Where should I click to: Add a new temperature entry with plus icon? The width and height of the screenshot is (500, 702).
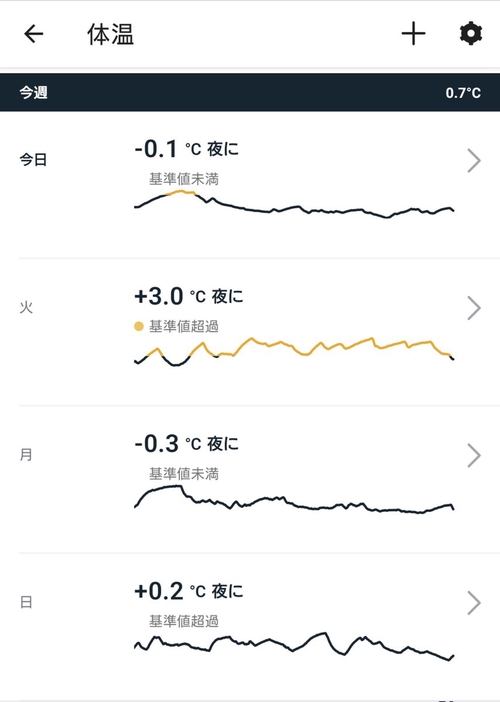(413, 34)
